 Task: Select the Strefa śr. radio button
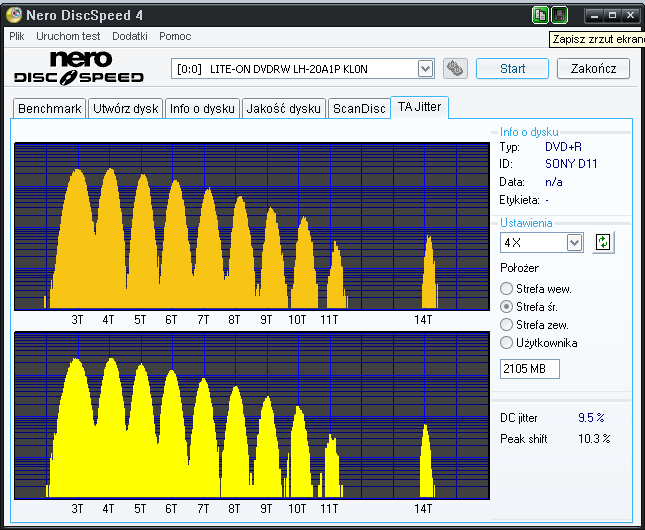tap(506, 307)
